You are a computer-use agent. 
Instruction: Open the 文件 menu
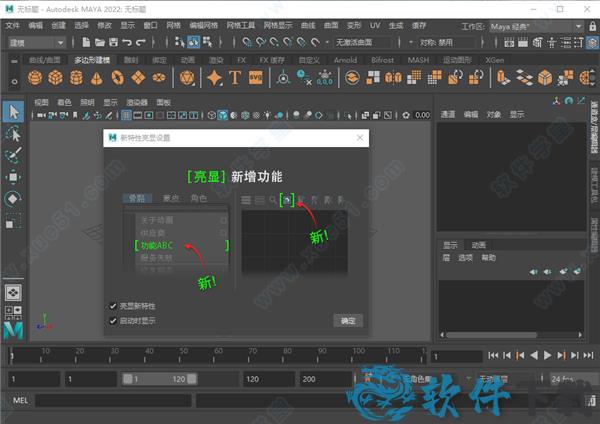(x=12, y=25)
